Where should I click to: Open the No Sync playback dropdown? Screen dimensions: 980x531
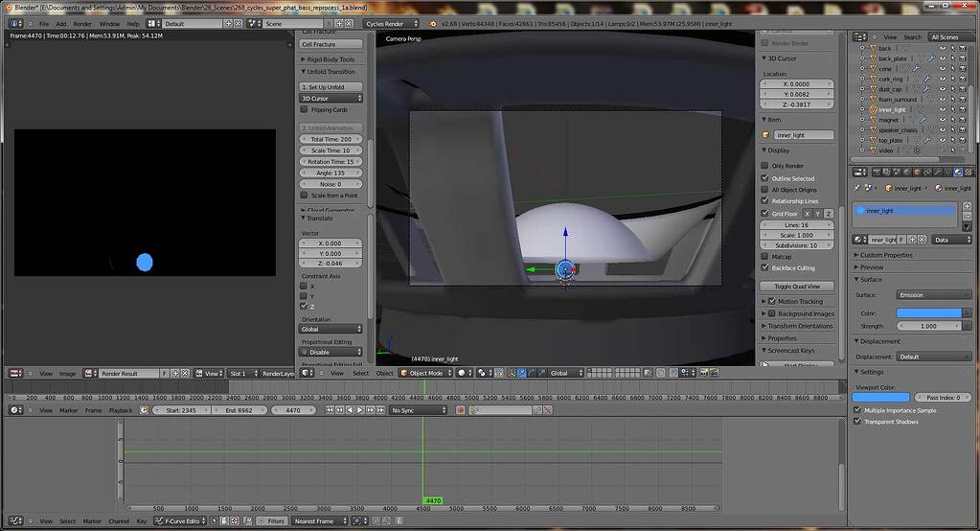pyautogui.click(x=418, y=410)
